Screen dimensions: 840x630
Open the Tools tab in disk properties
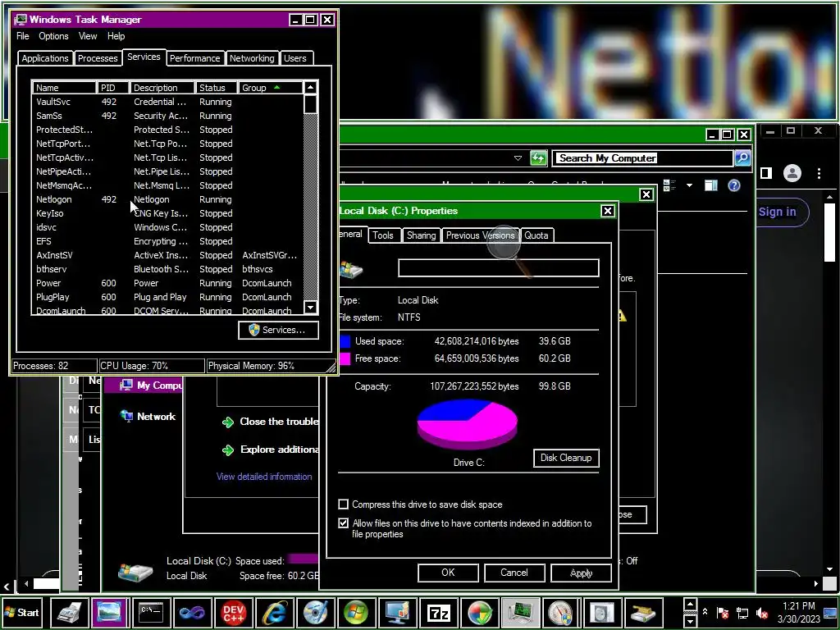(x=383, y=235)
